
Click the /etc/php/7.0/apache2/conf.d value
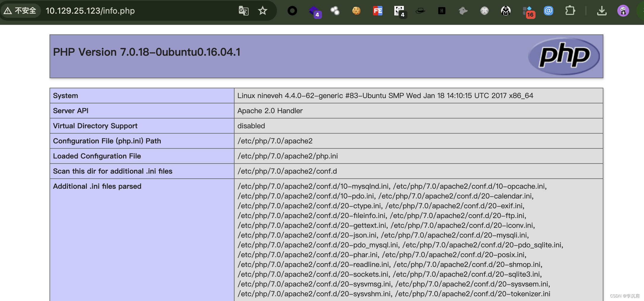287,171
